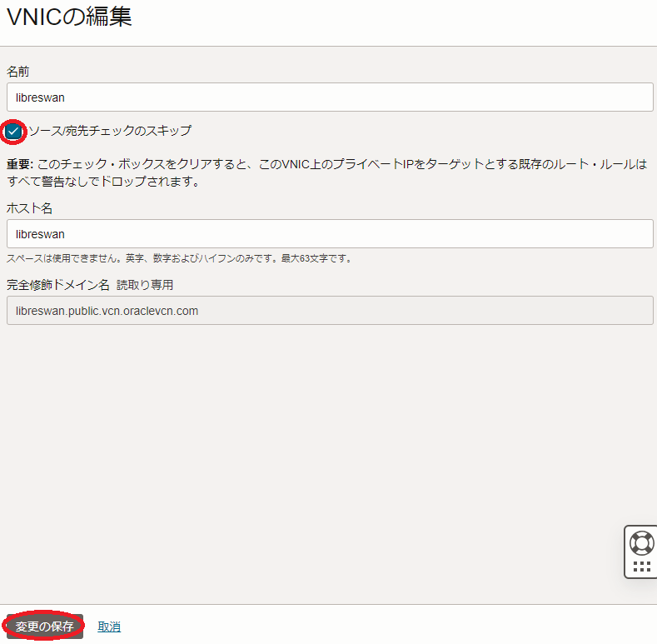
Task: Click the 取消 cancel link
Action: [x=109, y=627]
